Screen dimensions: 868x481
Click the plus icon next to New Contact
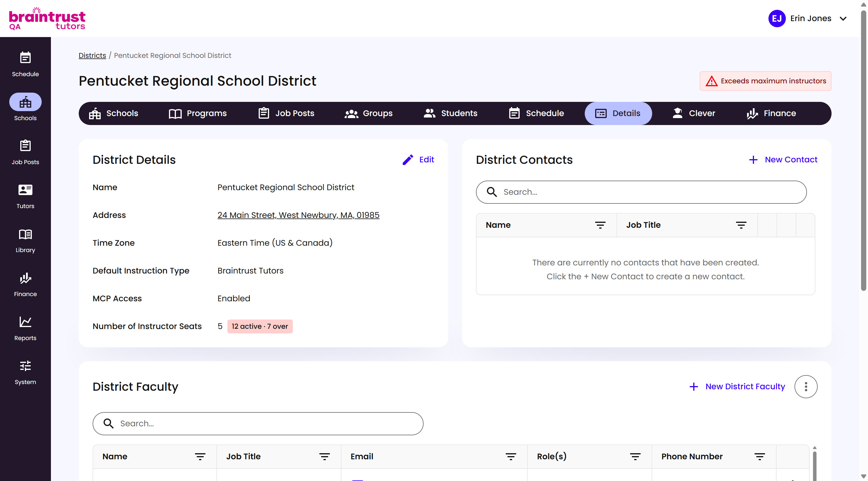[x=753, y=159]
